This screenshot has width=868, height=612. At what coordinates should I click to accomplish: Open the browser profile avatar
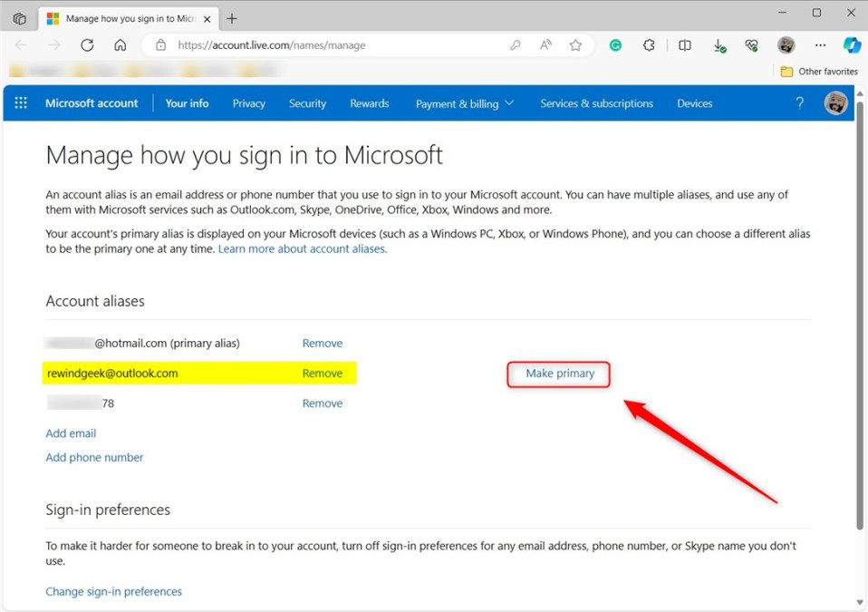[x=786, y=45]
